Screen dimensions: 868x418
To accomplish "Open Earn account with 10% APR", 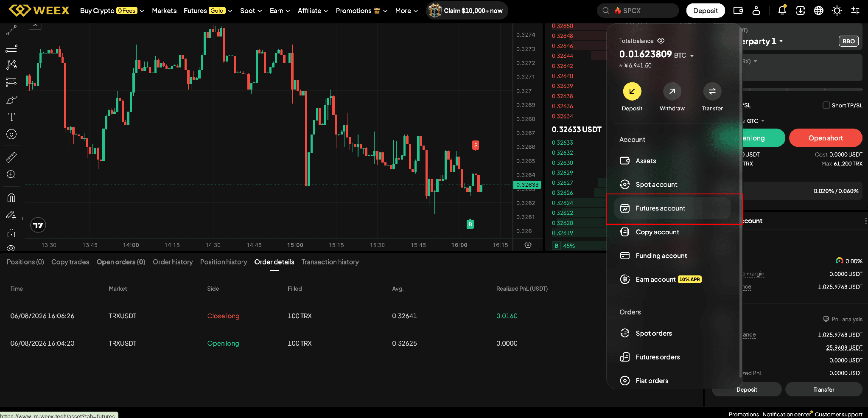I will (x=672, y=279).
